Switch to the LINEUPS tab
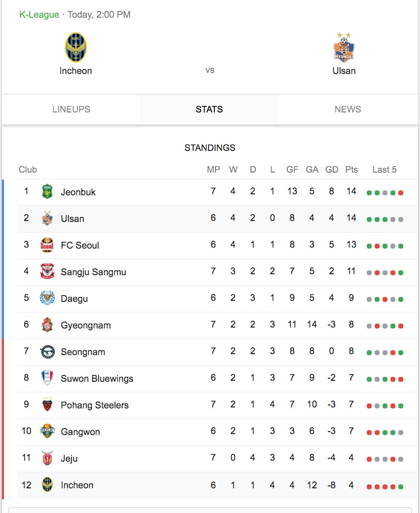Image resolution: width=420 pixels, height=513 pixels. click(x=71, y=110)
